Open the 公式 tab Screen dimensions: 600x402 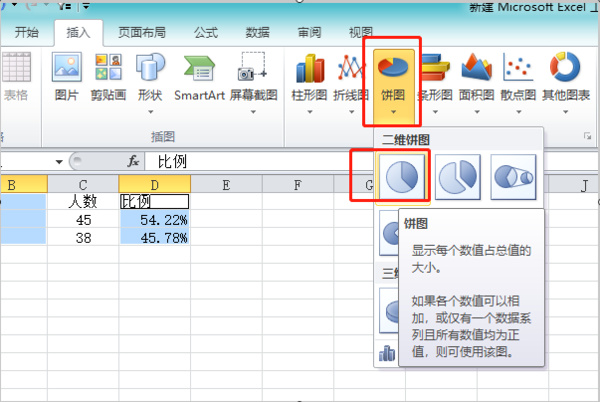point(206,33)
